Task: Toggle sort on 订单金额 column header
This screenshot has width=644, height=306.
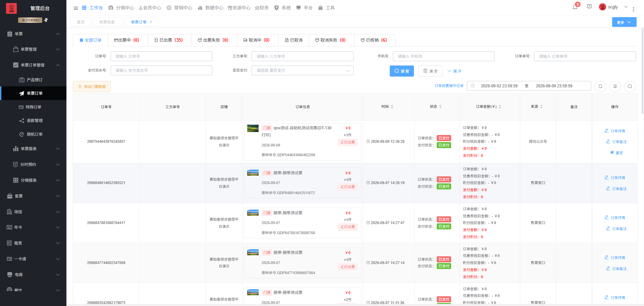Action: coord(500,107)
